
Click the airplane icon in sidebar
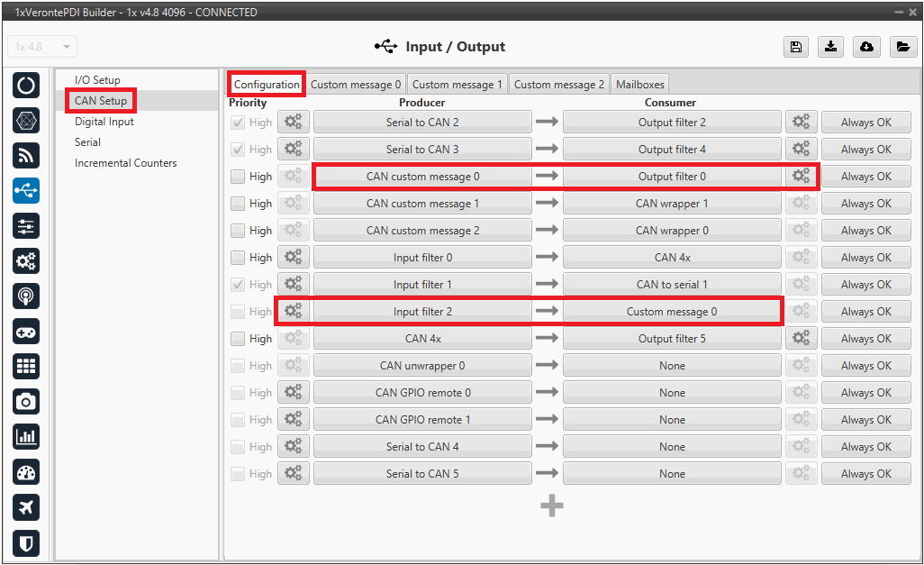tap(26, 507)
